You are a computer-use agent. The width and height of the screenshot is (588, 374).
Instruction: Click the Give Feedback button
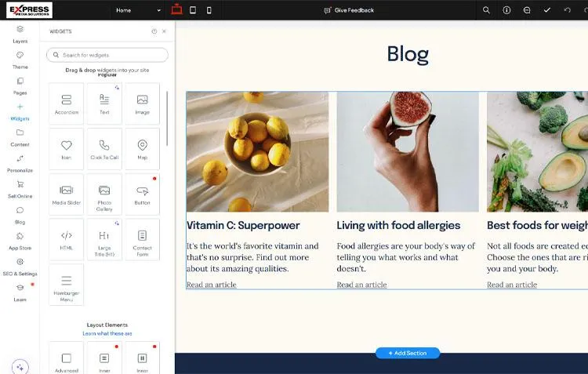click(x=349, y=10)
